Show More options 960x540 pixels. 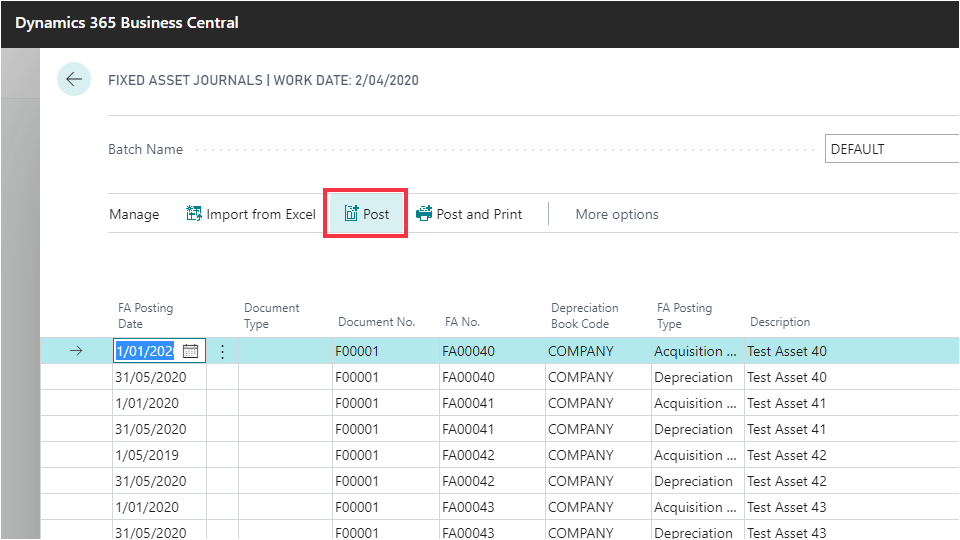point(617,214)
